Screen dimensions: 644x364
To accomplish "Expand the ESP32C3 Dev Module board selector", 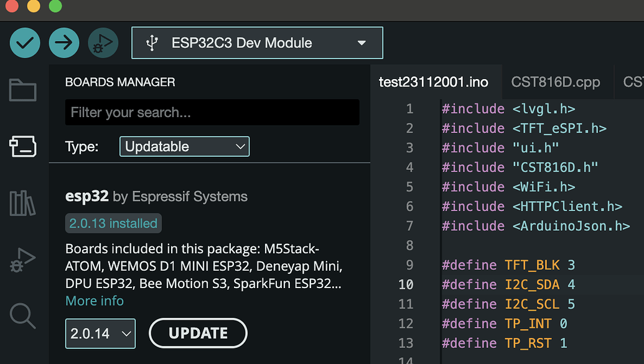I will tap(257, 43).
